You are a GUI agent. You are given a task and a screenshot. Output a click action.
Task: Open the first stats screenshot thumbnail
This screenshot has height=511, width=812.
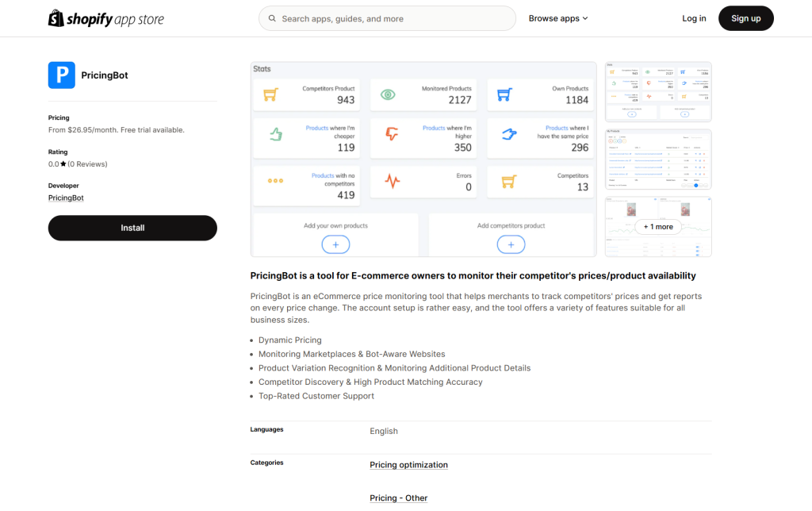pyautogui.click(x=658, y=92)
